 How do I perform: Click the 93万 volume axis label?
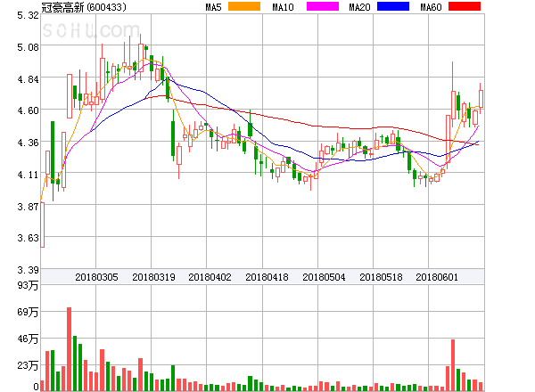point(28,285)
